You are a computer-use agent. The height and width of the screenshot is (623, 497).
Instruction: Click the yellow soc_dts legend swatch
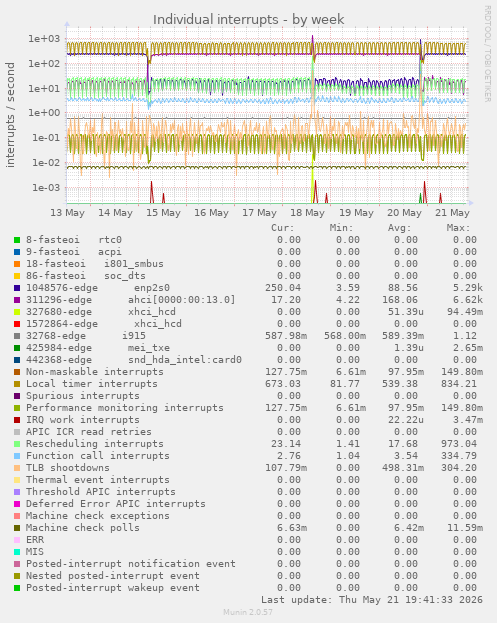(x=17, y=276)
